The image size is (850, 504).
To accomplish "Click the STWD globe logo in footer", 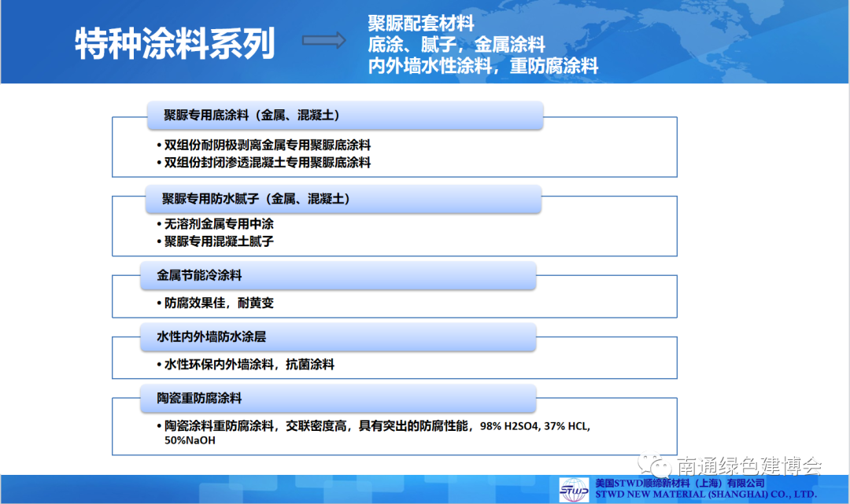I will (574, 490).
